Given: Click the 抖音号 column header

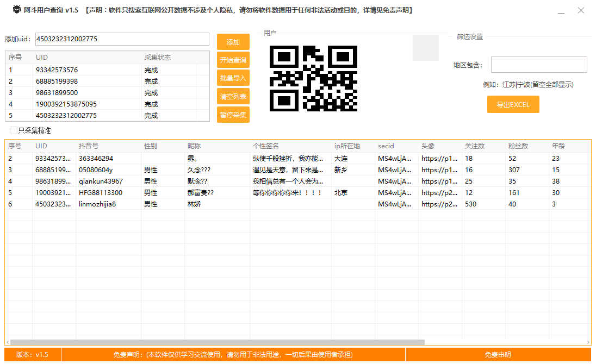Looking at the screenshot, I should click(x=108, y=146).
